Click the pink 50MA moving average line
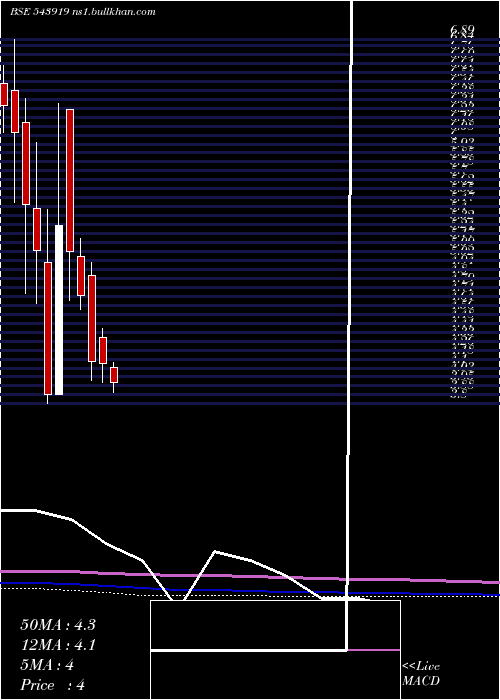Screen dimensions: 500x700 (x=250, y=576)
